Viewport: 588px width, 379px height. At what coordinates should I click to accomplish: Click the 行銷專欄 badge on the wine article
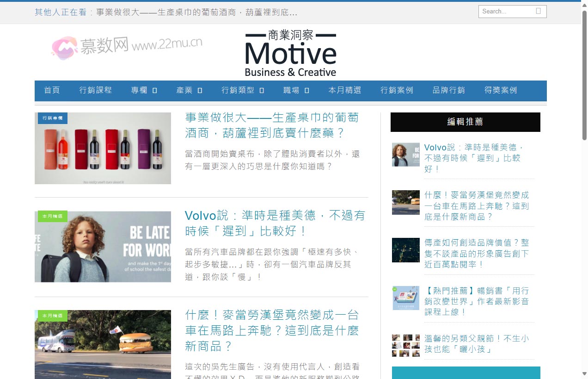pos(52,118)
